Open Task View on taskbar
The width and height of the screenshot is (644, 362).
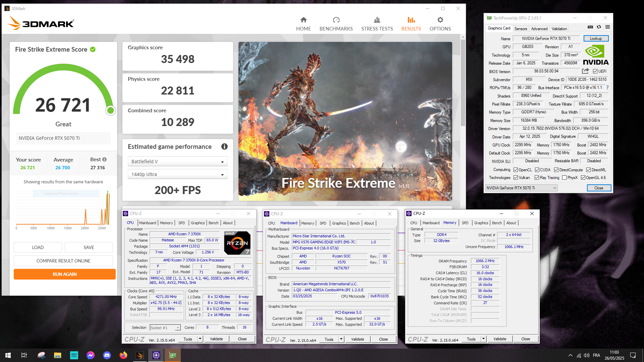pyautogui.click(x=24, y=355)
